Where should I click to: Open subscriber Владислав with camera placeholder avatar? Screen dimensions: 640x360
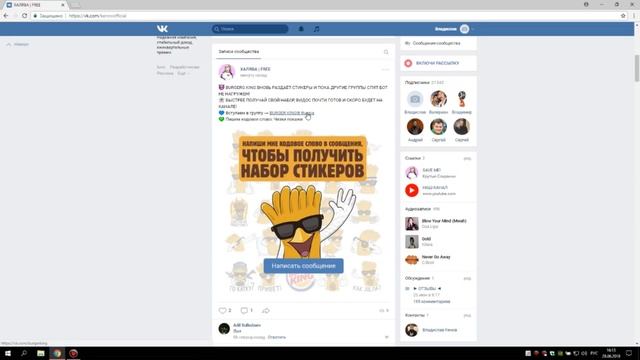415,99
